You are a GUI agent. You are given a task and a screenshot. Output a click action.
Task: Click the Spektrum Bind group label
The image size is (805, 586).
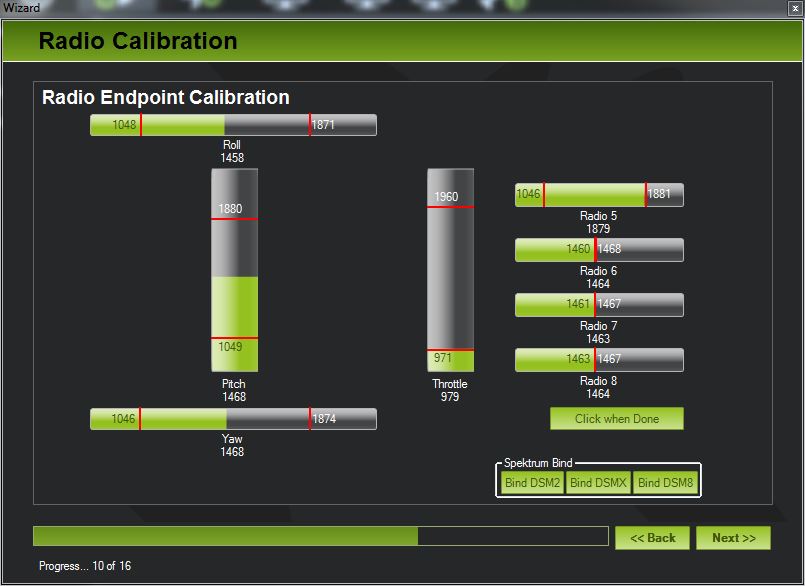pyautogui.click(x=538, y=463)
